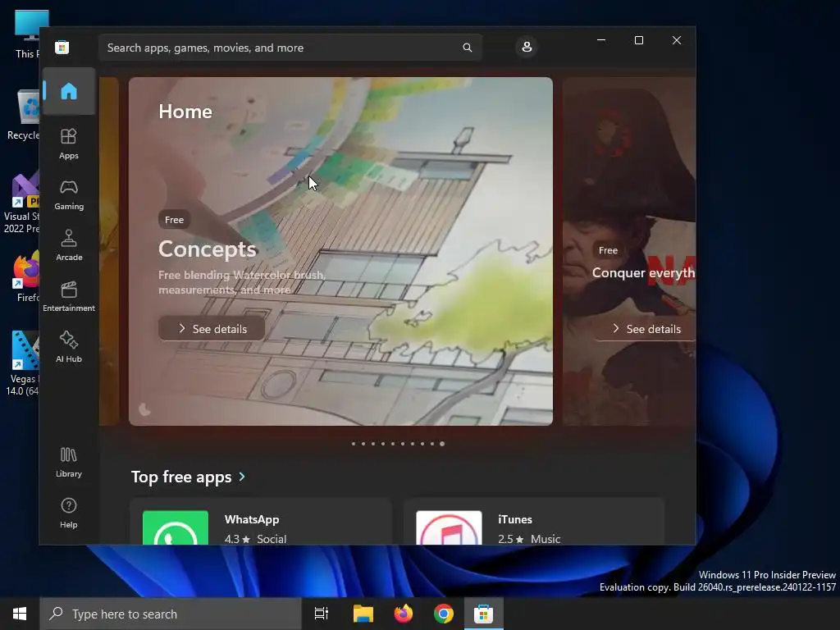Open the Library in the sidebar
840x630 pixels.
click(69, 462)
